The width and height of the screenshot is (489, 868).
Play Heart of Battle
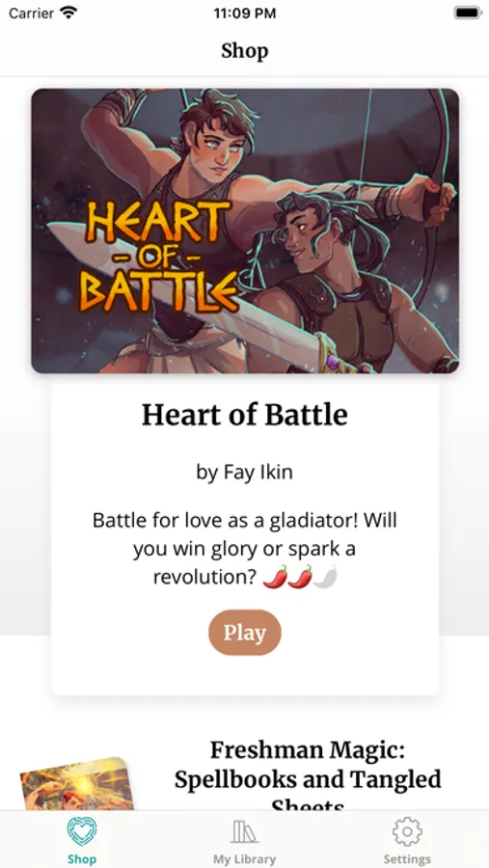245,632
